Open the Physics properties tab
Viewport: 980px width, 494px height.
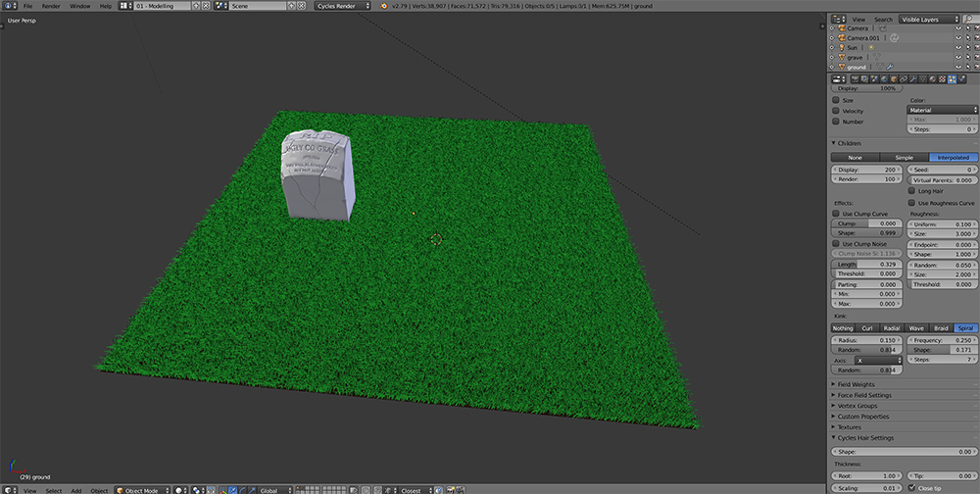click(x=962, y=79)
